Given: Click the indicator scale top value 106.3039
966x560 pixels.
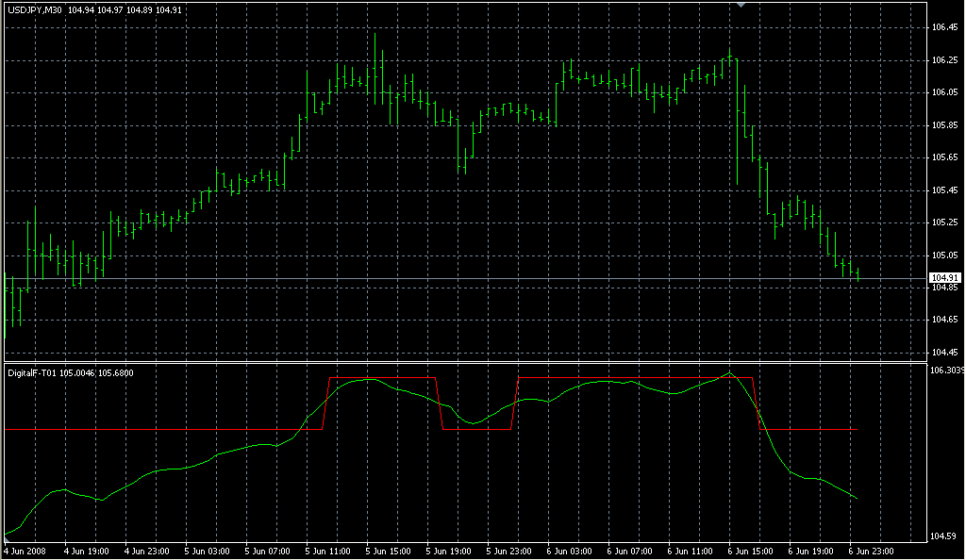Looking at the screenshot, I should click(x=947, y=371).
